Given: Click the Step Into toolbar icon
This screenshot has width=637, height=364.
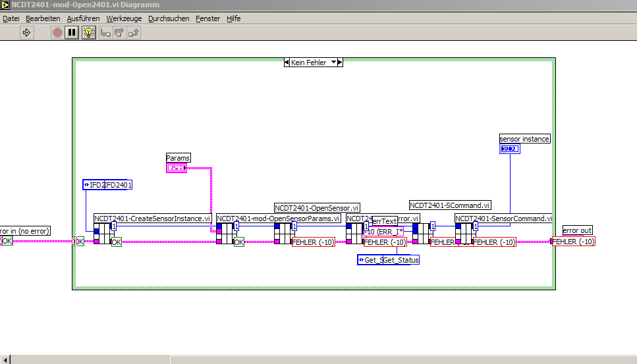Looking at the screenshot, I should click(x=105, y=33).
